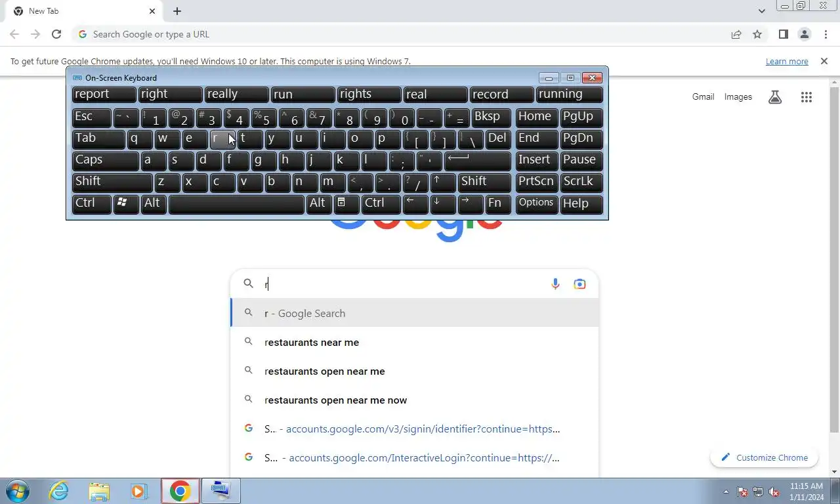Click the Help key on keyboard
840x504 pixels.
[x=581, y=203]
